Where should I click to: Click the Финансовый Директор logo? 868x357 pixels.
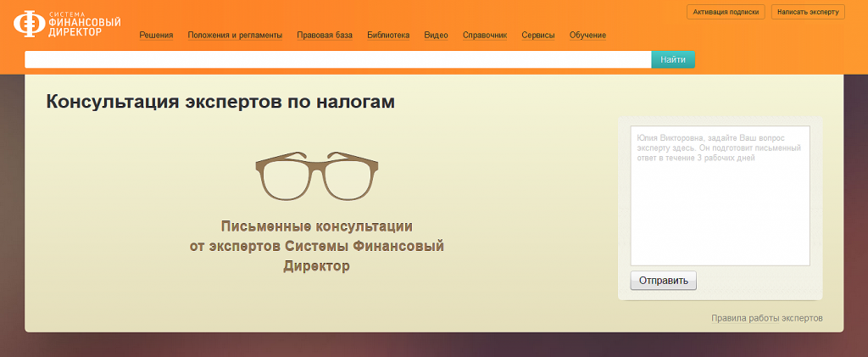tap(67, 25)
